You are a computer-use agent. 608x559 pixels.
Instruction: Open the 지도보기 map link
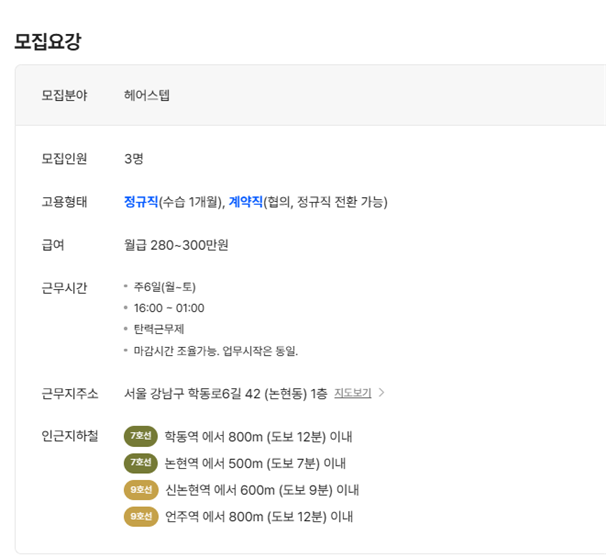353,393
